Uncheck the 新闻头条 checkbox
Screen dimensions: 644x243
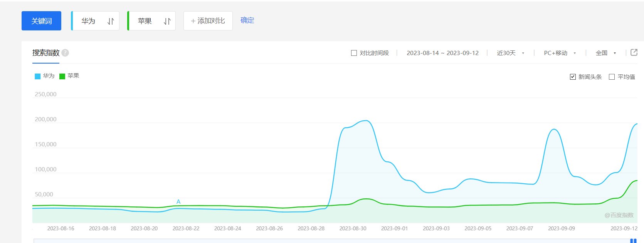pos(573,77)
